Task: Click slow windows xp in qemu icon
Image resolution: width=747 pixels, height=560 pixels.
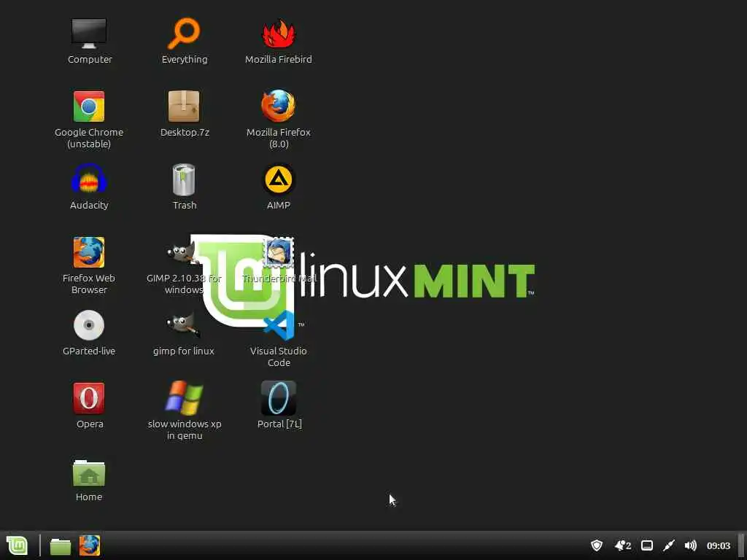Action: (184, 397)
